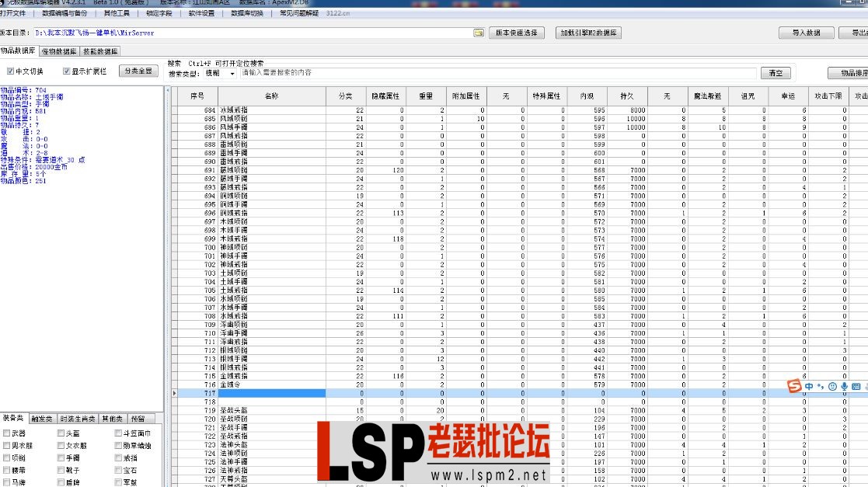Screen dimensions: 868x487
Task: Click the row 717 record indicator arrow
Action: tap(174, 394)
